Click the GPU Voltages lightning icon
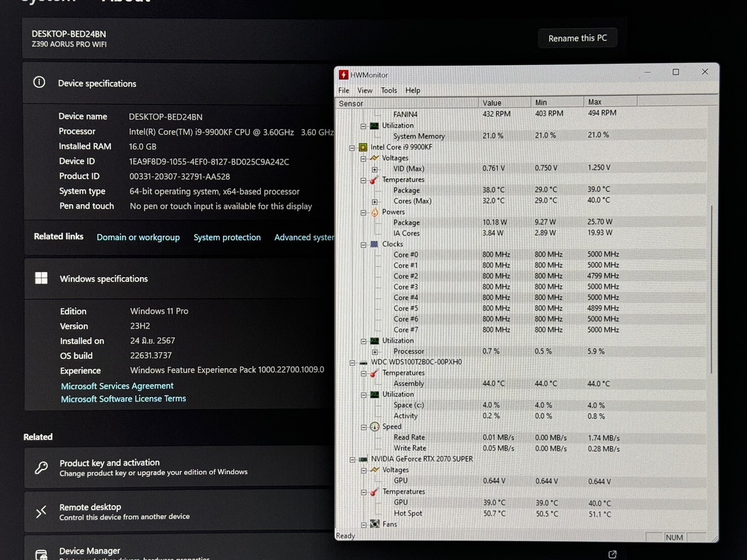The image size is (747, 560). (375, 470)
